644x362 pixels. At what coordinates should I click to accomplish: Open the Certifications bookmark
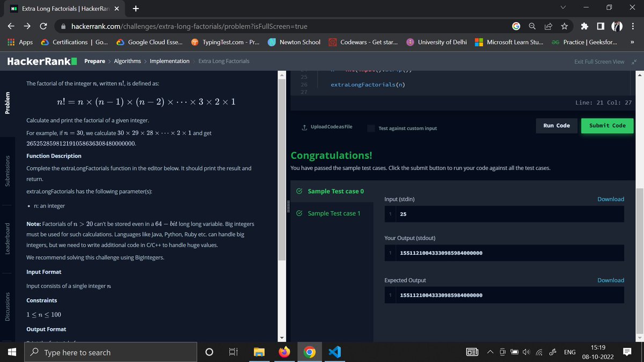point(74,42)
